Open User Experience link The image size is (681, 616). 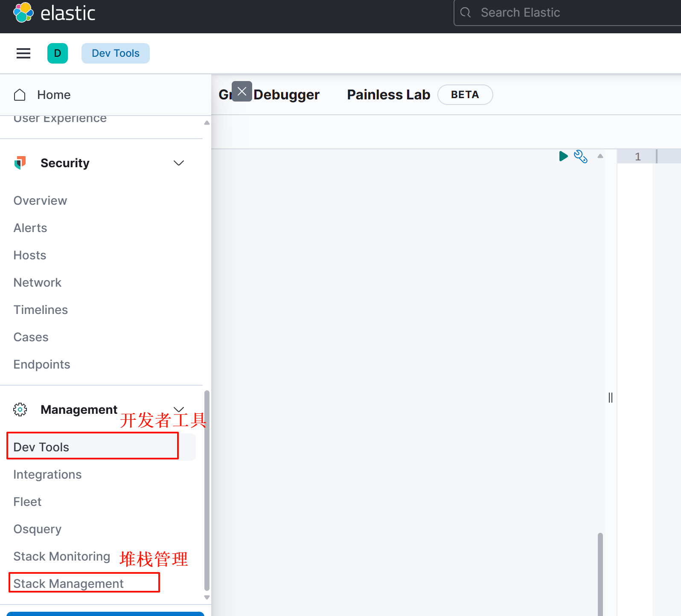point(60,118)
